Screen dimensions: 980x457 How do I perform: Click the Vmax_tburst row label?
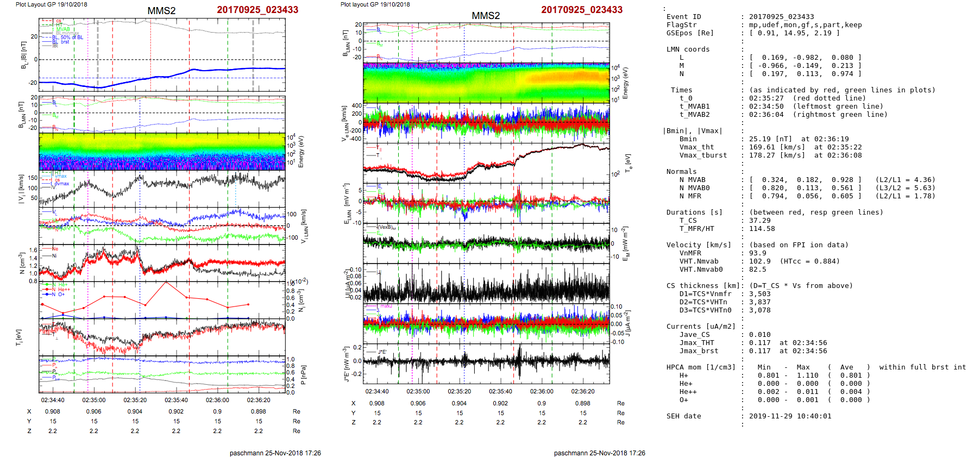[x=703, y=155]
